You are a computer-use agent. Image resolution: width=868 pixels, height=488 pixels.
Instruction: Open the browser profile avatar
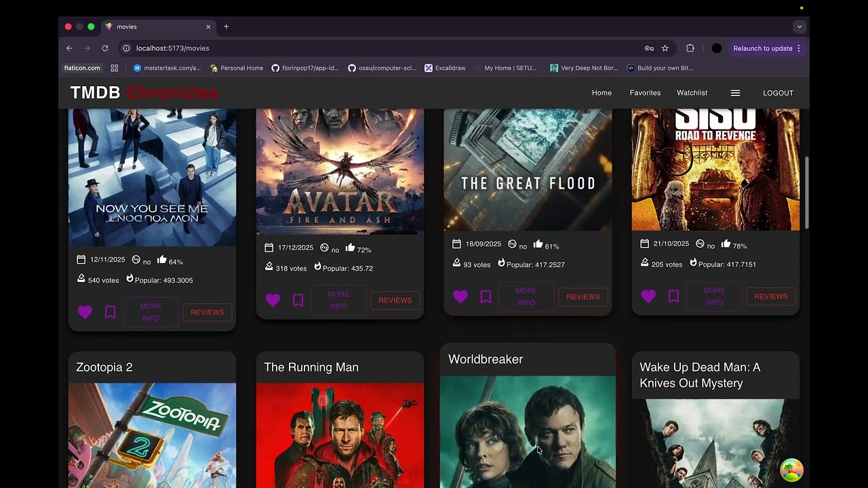pyautogui.click(x=717, y=48)
